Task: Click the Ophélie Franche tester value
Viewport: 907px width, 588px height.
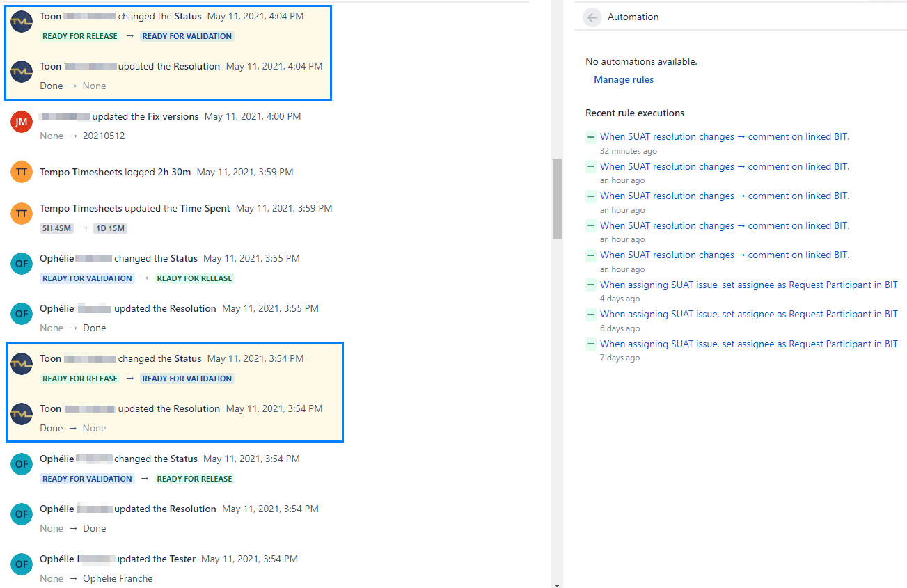Action: [x=118, y=578]
